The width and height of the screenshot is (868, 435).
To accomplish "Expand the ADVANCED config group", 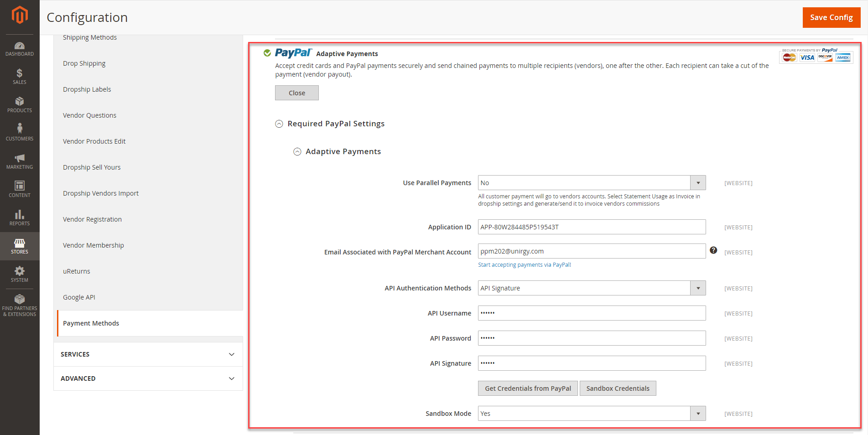I will [x=148, y=378].
